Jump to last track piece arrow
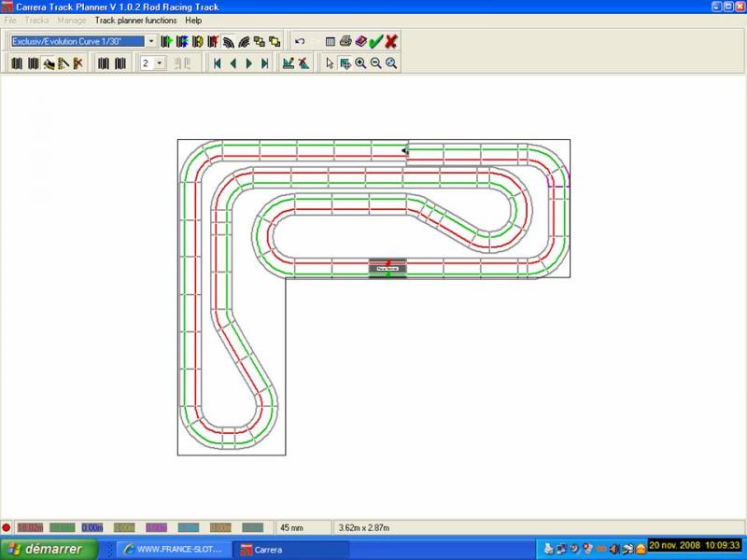The height and width of the screenshot is (560, 747). point(265,63)
